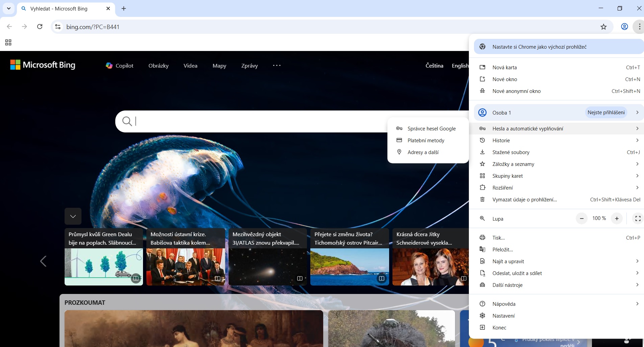Click the apps grid icon in bookmarks bar

coord(8,43)
